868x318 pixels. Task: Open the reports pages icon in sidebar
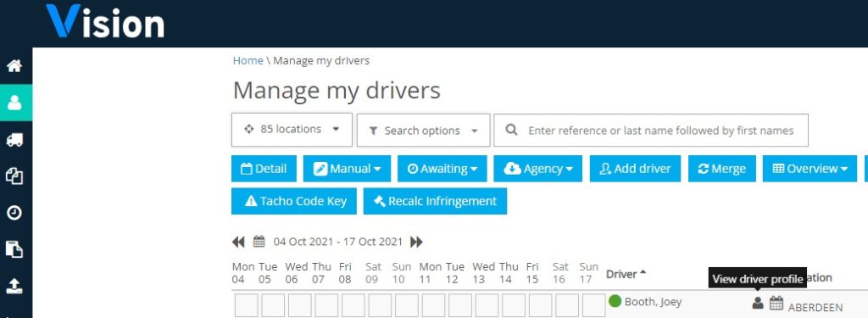14,249
